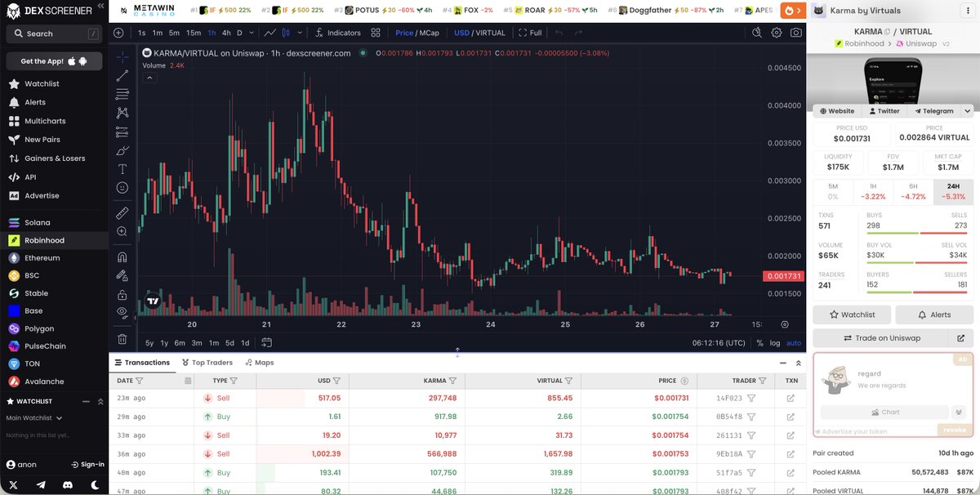
Task: Open Gainers & Losers page
Action: coord(54,158)
